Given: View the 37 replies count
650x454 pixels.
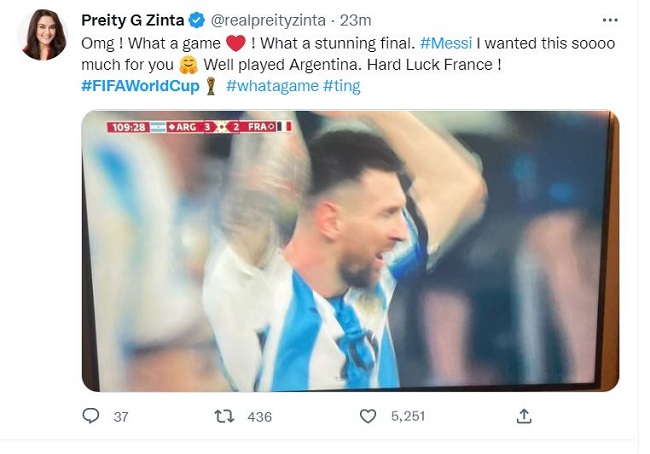Looking at the screenshot, I should [121, 416].
